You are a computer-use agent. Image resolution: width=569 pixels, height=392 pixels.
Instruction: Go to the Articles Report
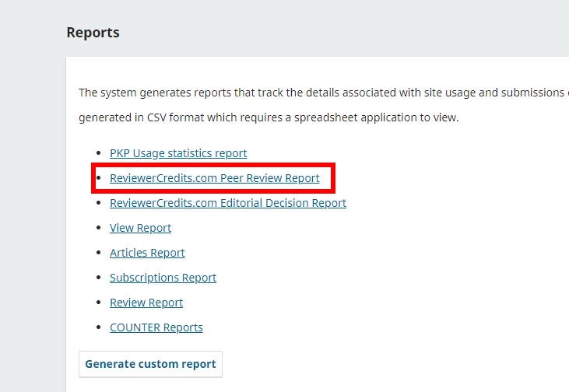pos(147,253)
